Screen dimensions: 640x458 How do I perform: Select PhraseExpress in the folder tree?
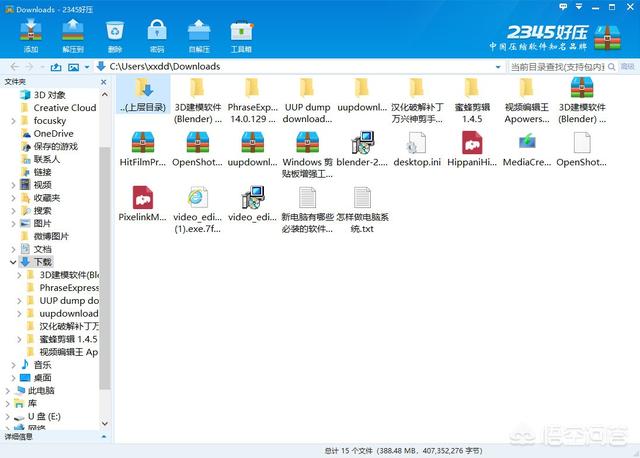tap(69, 288)
